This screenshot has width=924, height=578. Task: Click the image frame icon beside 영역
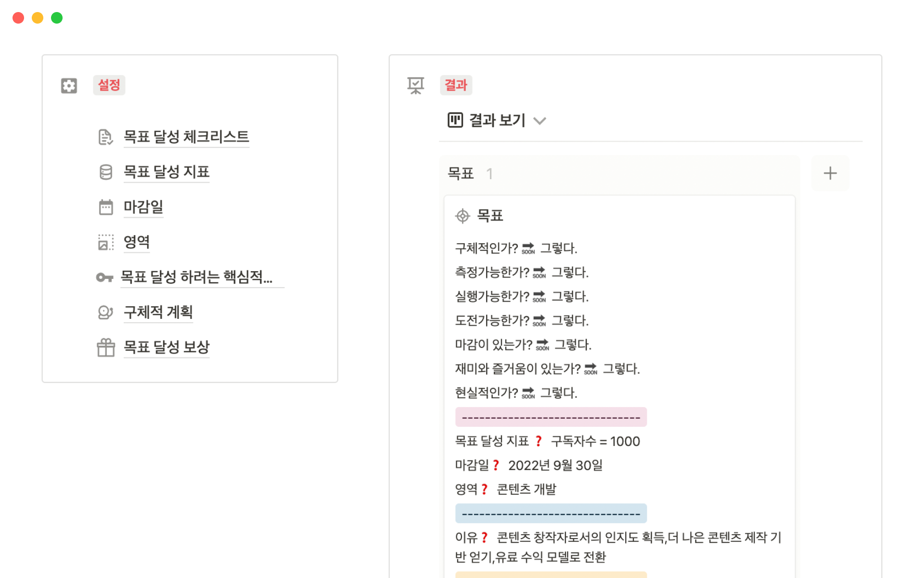105,242
